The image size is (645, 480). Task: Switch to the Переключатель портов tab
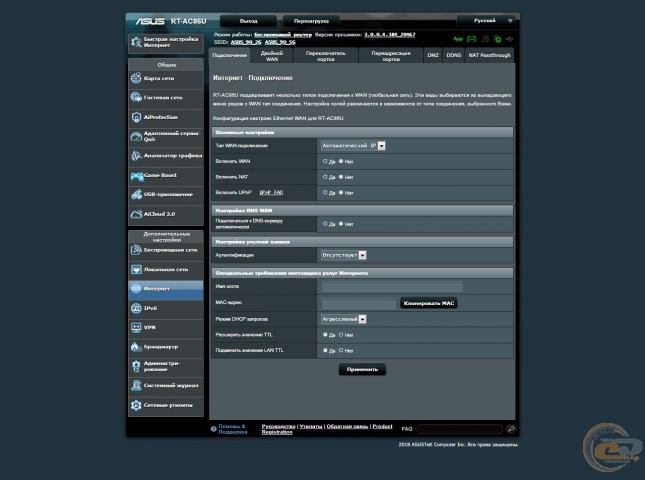[x=325, y=56]
